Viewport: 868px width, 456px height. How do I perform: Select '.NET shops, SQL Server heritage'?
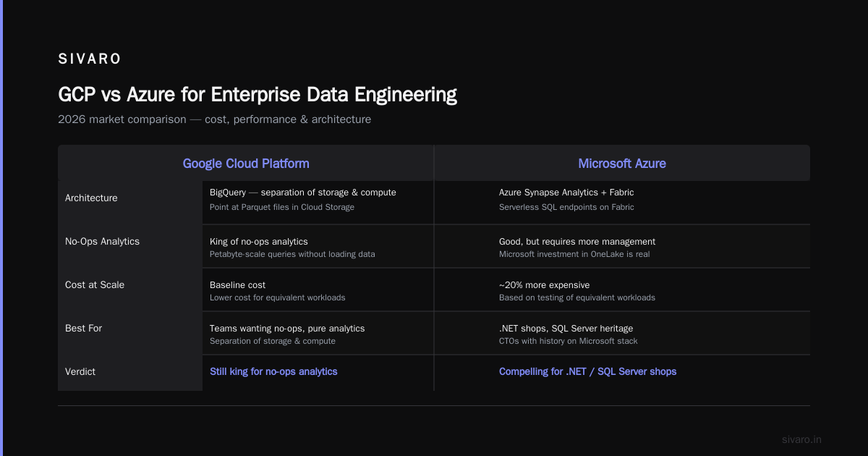pos(566,329)
